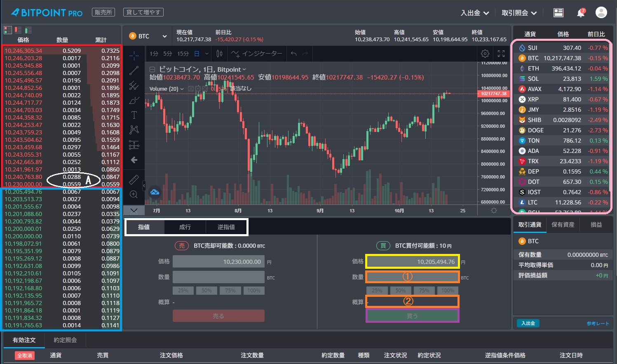Click the 販売所 button
The width and height of the screenshot is (617, 364).
(x=103, y=12)
